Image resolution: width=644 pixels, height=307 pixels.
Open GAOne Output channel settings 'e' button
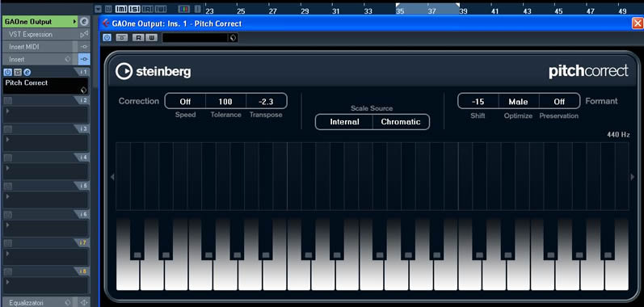pyautogui.click(x=84, y=22)
